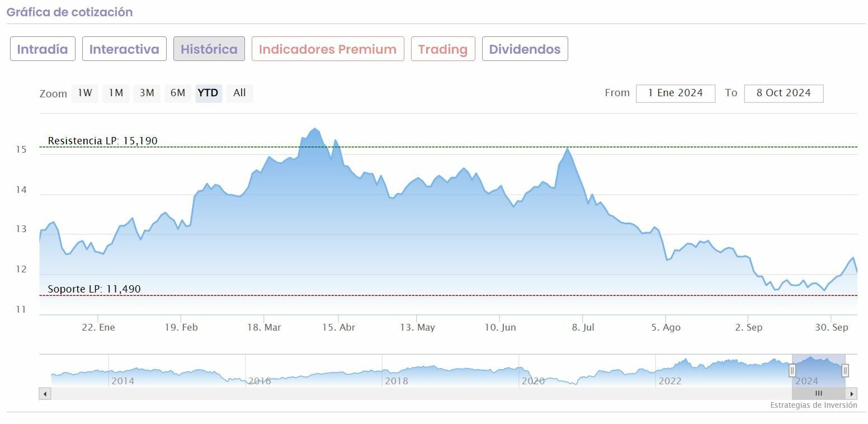The width and height of the screenshot is (868, 424).
Task: Select the YTD zoom button
Action: (x=209, y=93)
